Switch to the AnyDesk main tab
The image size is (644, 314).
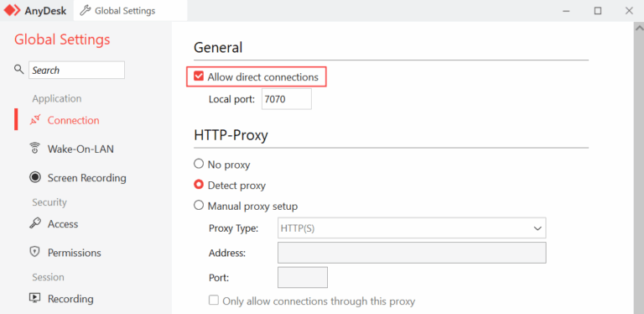click(x=37, y=11)
